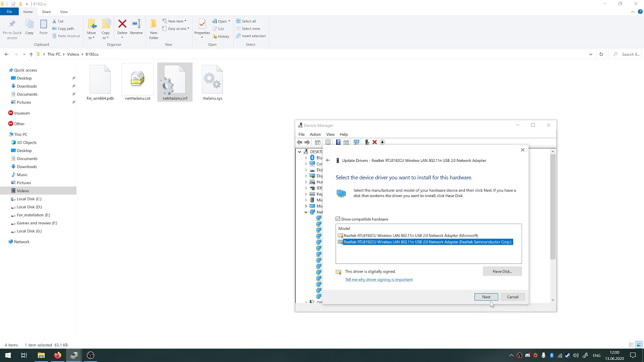This screenshot has width=644, height=362.
Task: Expand the Bluetooth node in Device Manager
Action: [x=305, y=158]
